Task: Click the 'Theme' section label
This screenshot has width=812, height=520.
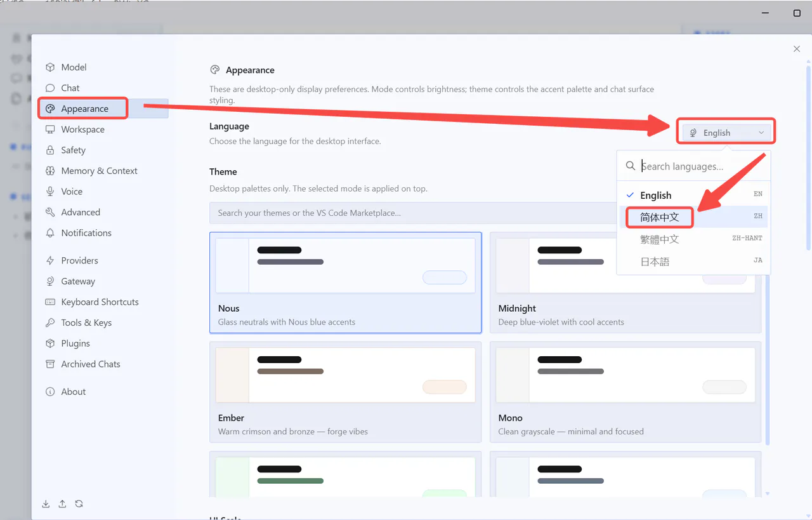Action: [223, 171]
